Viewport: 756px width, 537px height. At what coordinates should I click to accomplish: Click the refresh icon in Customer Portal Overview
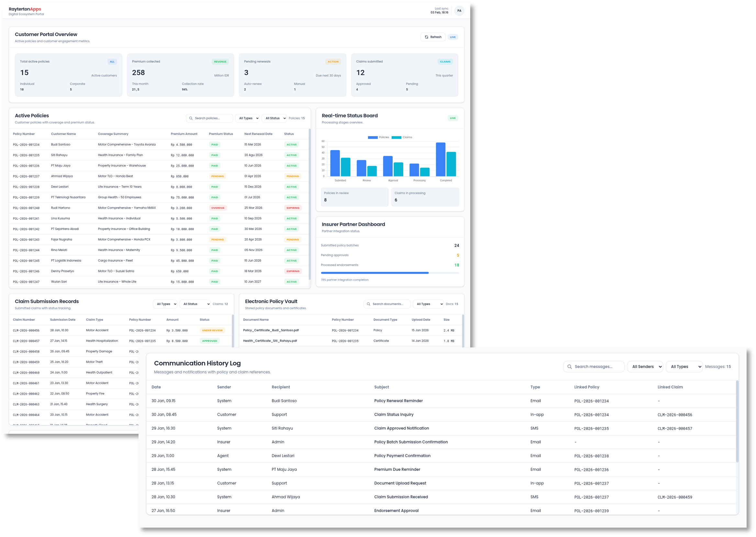[426, 37]
